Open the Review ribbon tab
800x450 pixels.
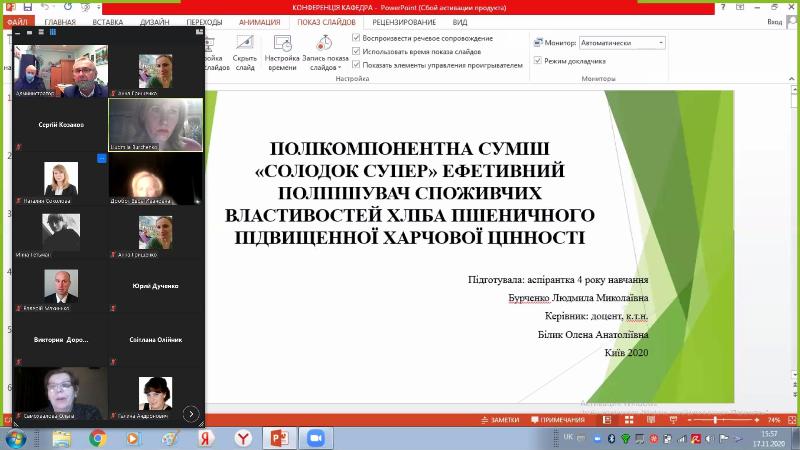click(403, 20)
